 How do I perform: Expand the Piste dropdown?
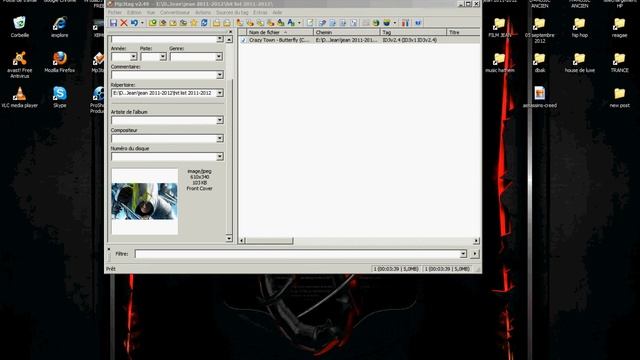click(x=162, y=57)
